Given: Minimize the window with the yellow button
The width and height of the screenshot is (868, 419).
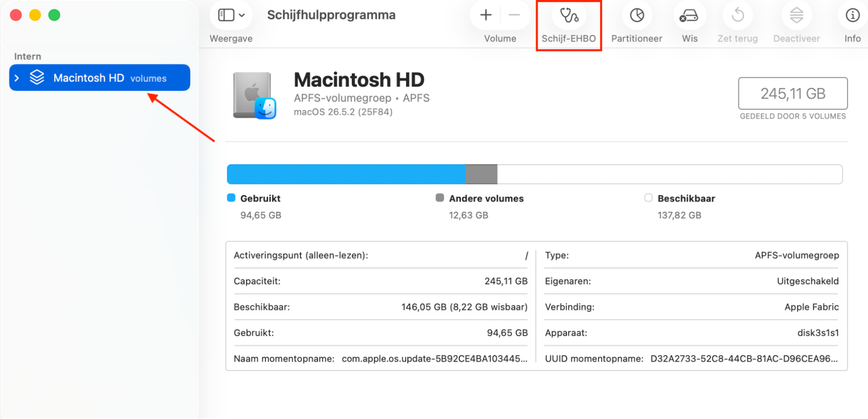Looking at the screenshot, I should (35, 15).
